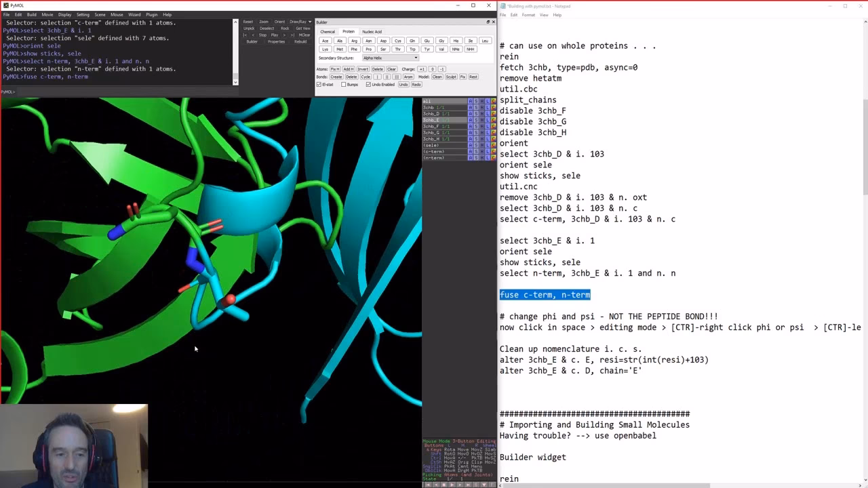Enable the Bumps checkbox in the Builder
The width and height of the screenshot is (868, 488).
(x=344, y=85)
